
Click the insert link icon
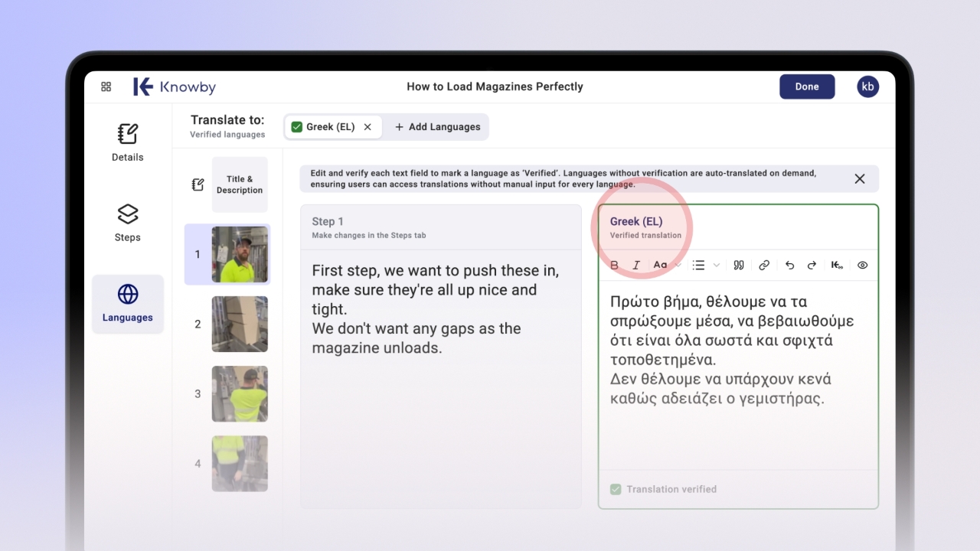pos(764,266)
